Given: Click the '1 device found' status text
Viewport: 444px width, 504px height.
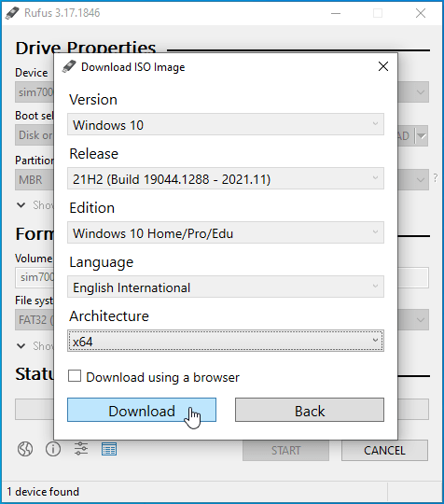Looking at the screenshot, I should (x=43, y=492).
